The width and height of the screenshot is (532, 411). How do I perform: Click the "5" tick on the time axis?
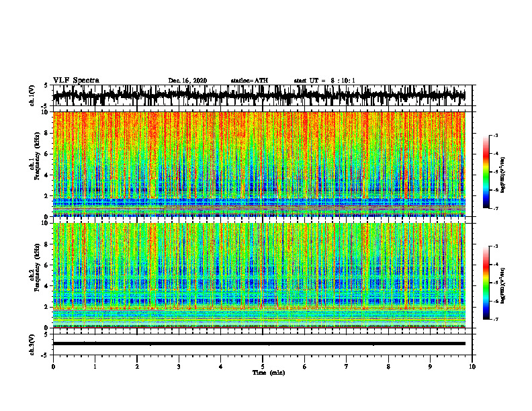[x=263, y=367]
